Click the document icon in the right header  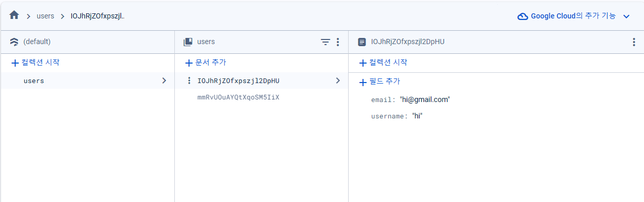[362, 42]
